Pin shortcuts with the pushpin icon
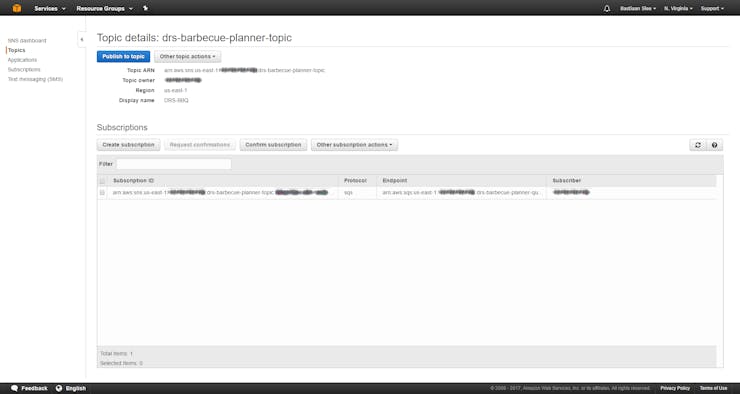 145,8
